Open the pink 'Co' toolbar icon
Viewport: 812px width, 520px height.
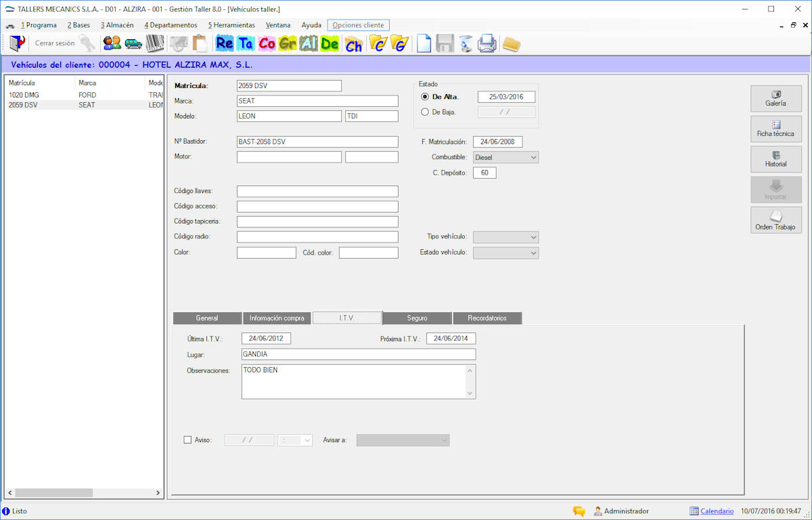[267, 43]
